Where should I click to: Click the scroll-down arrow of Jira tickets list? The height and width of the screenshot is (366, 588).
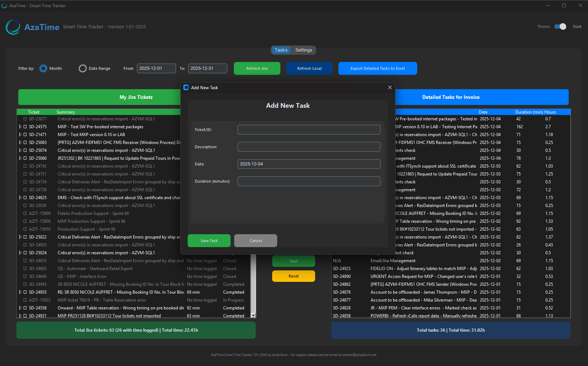click(x=253, y=316)
